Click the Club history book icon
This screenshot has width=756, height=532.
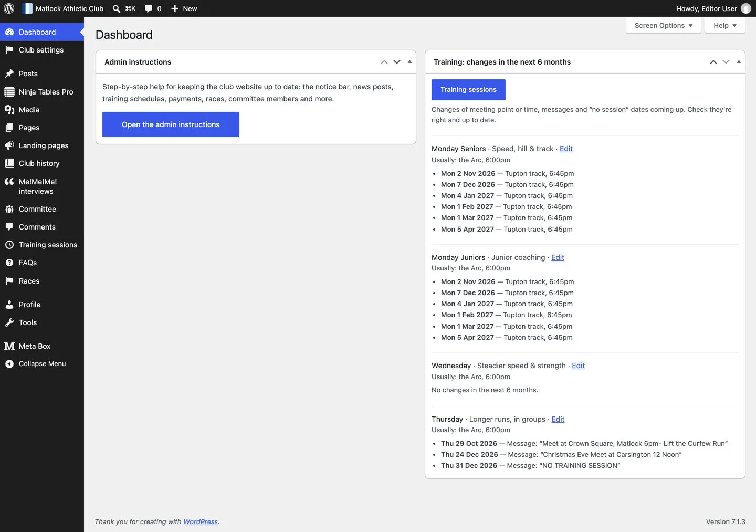coord(9,163)
